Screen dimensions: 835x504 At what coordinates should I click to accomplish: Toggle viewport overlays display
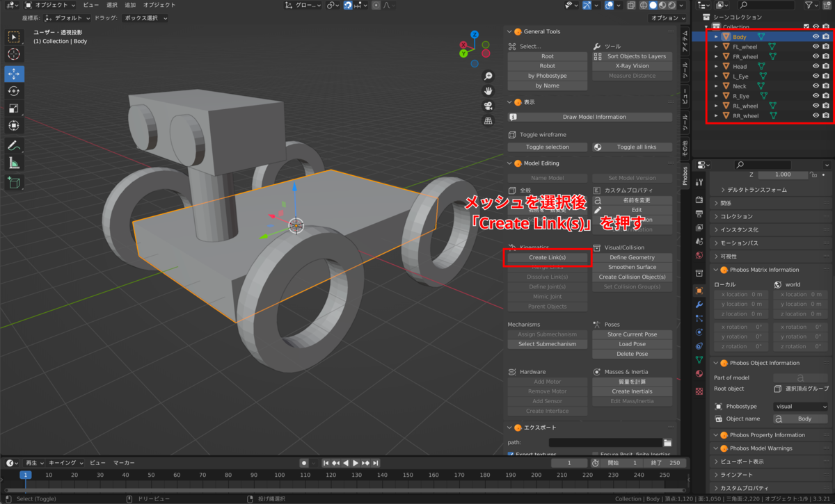609,5
